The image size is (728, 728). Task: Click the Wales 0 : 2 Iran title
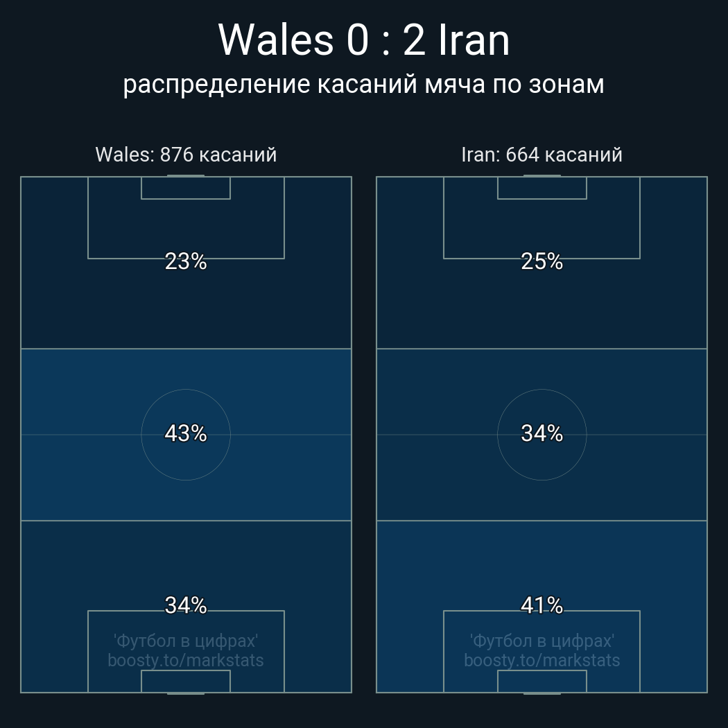364,40
